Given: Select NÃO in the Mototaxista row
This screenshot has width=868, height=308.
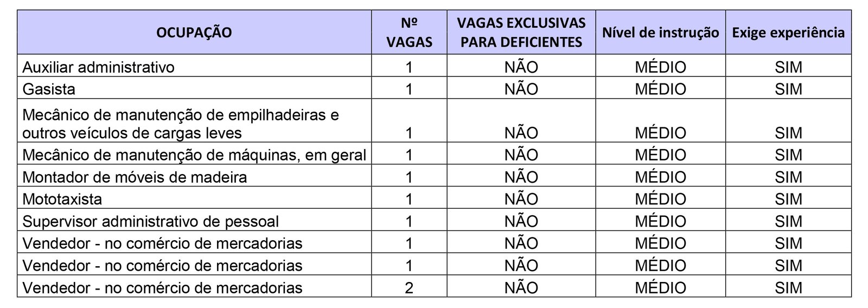Looking at the screenshot, I should (521, 200).
